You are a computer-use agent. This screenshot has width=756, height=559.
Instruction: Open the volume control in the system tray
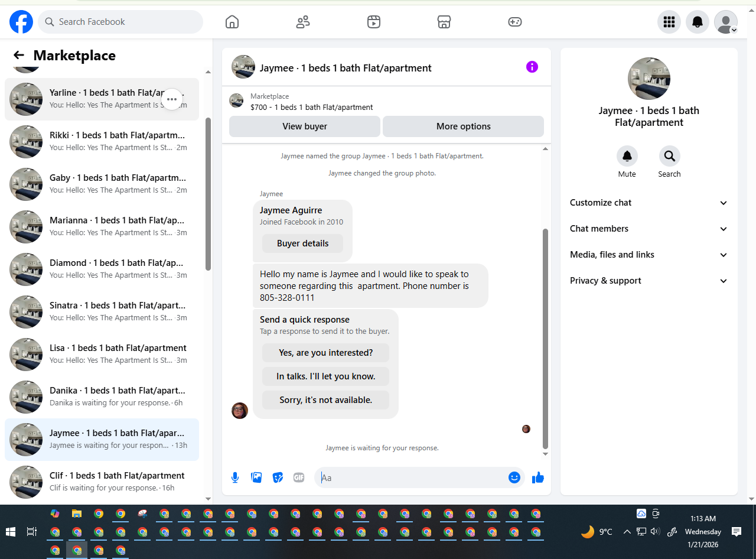tap(655, 532)
